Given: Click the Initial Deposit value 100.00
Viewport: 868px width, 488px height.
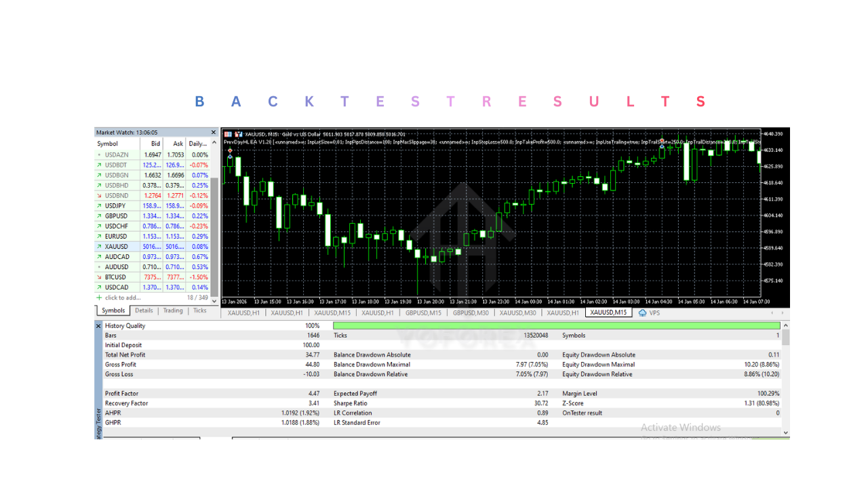Looking at the screenshot, I should point(311,345).
